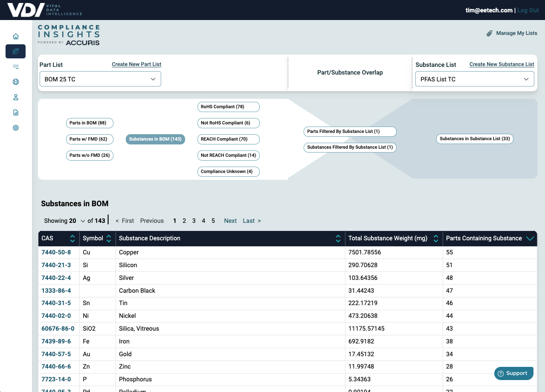The image size is (545, 392).
Task: Select the RoHS Compliant (78) filter
Action: (228, 107)
